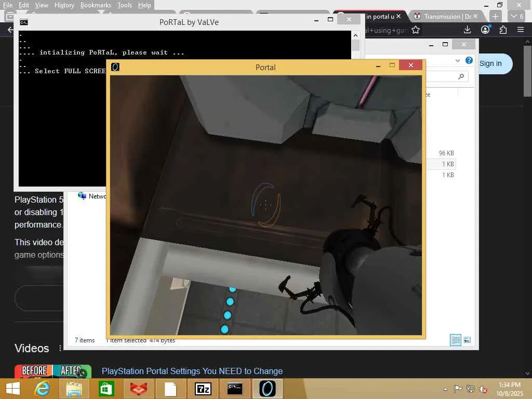This screenshot has height=399, width=532.
Task: Open the taskbar clock showing 1:34 PM
Action: coord(510,389)
